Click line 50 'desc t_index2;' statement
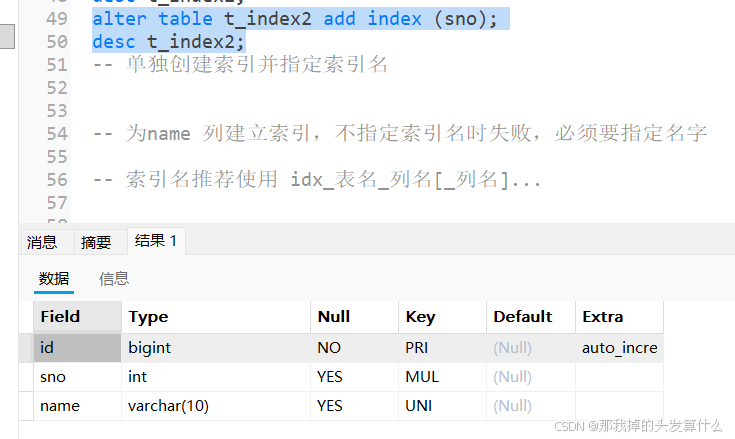The width and height of the screenshot is (735, 439). tap(169, 42)
